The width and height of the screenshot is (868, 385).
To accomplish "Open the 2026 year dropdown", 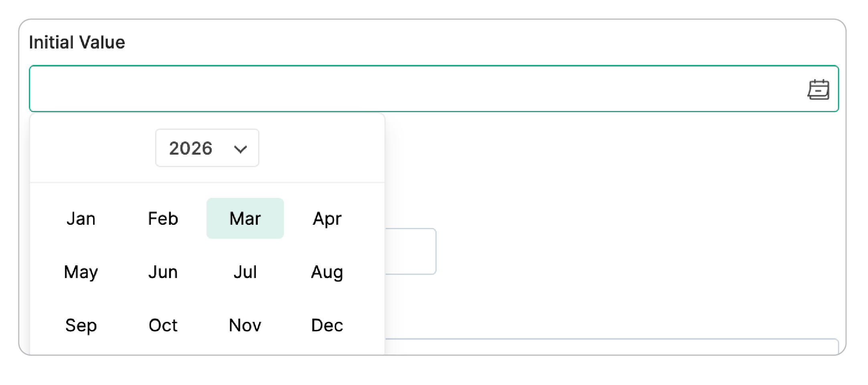I will point(207,148).
